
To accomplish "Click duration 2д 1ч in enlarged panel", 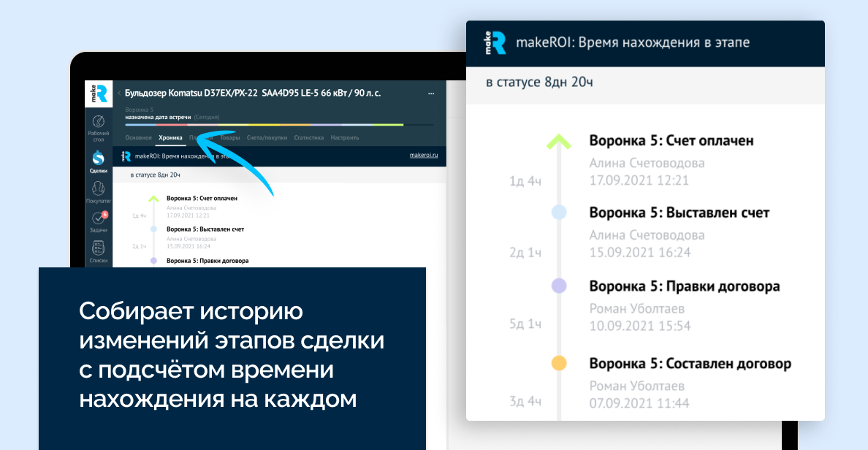I will [525, 253].
